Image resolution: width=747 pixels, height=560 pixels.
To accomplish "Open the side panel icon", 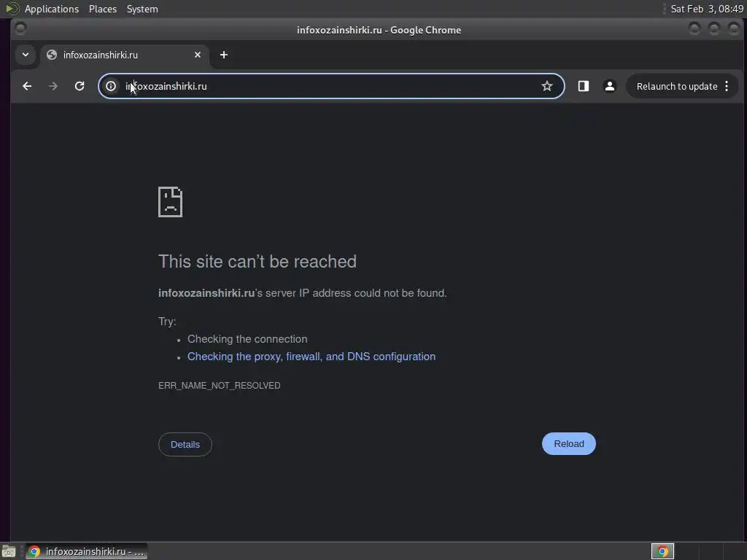I will click(584, 86).
